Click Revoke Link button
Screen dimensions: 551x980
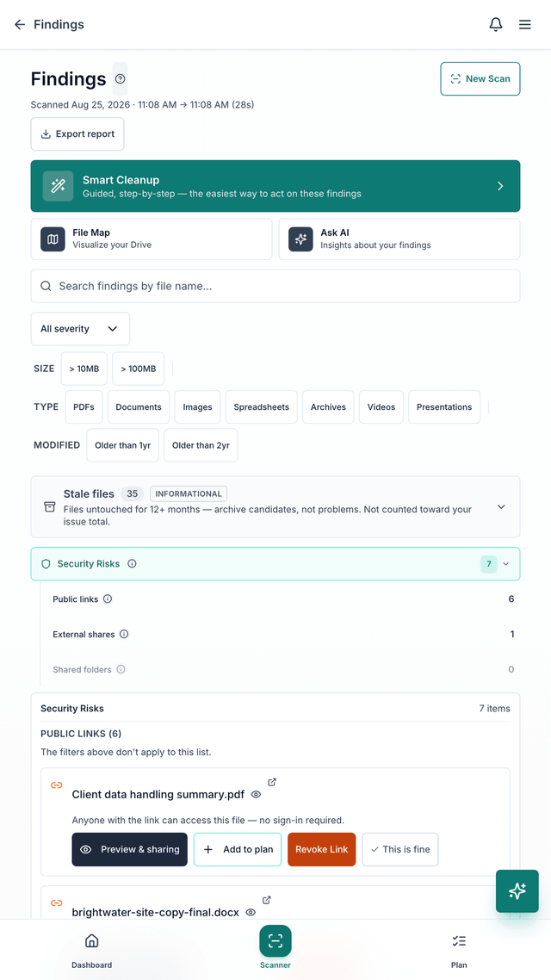322,849
